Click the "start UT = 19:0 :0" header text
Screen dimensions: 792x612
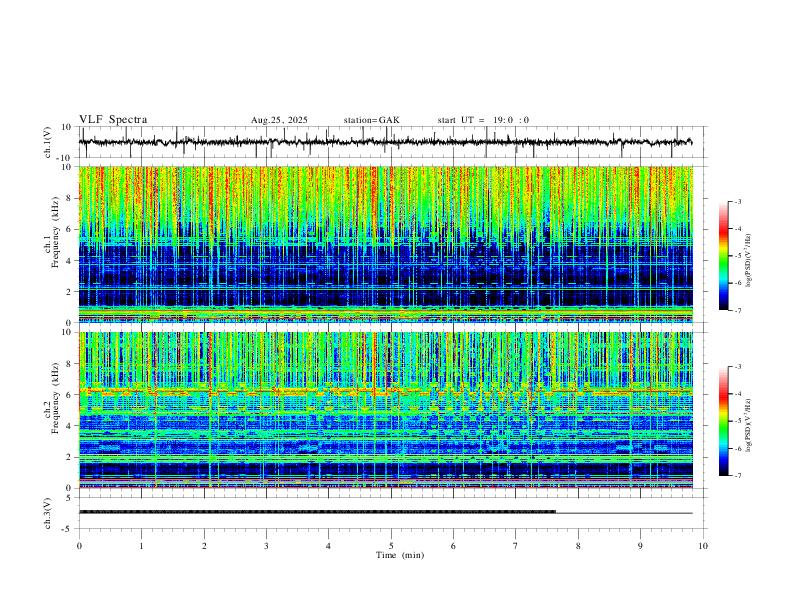[483, 120]
